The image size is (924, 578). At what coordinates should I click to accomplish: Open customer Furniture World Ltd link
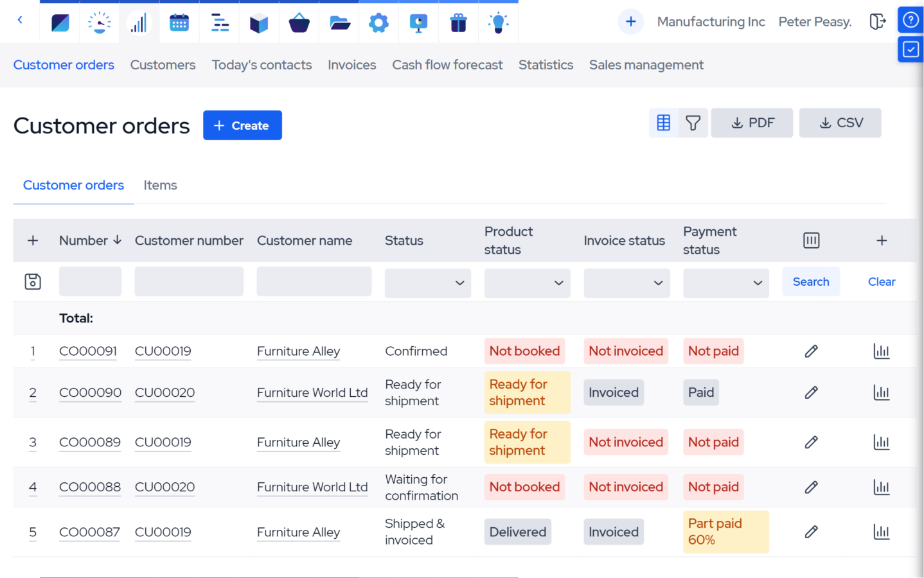(312, 392)
